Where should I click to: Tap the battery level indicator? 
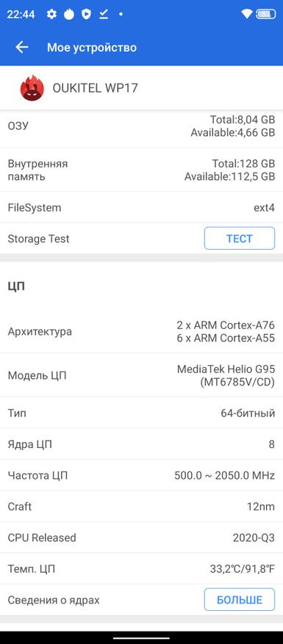tap(265, 15)
